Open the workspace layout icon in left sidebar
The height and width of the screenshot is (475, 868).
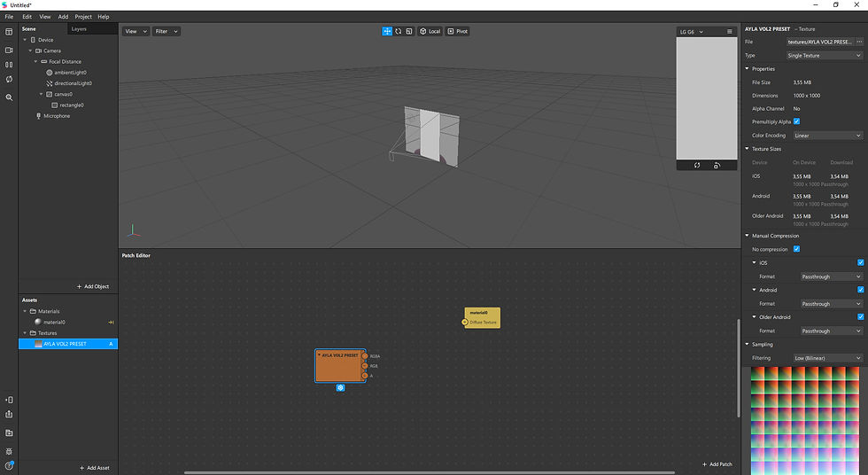(9, 32)
